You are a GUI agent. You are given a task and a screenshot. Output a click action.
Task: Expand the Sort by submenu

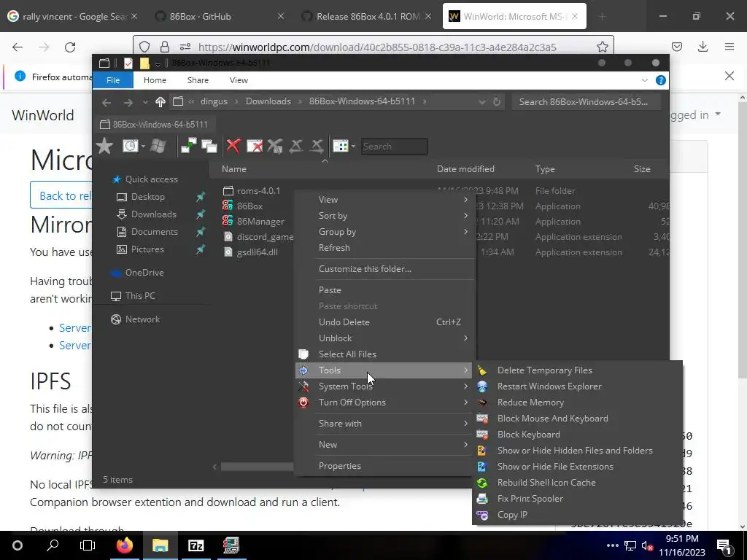[384, 216]
